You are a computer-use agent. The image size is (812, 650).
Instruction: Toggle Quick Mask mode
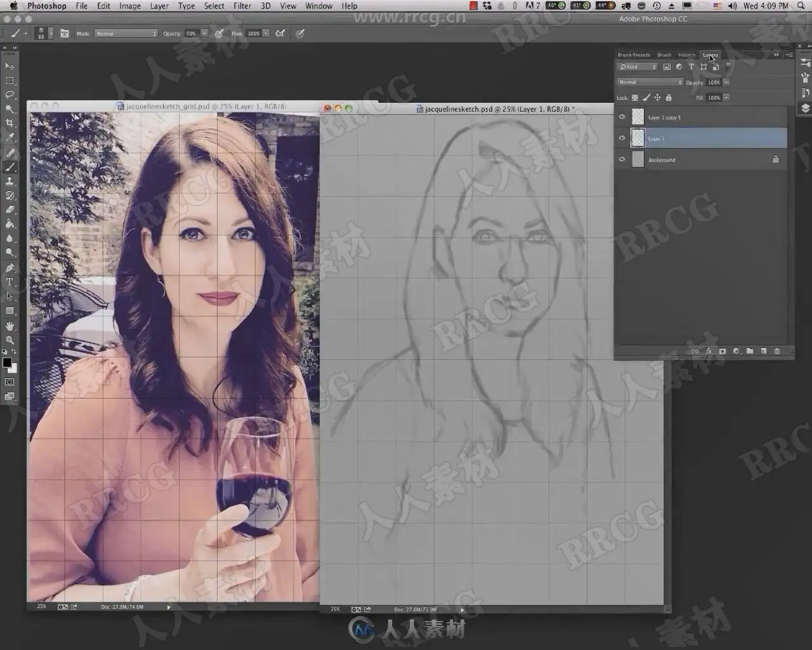(x=10, y=382)
